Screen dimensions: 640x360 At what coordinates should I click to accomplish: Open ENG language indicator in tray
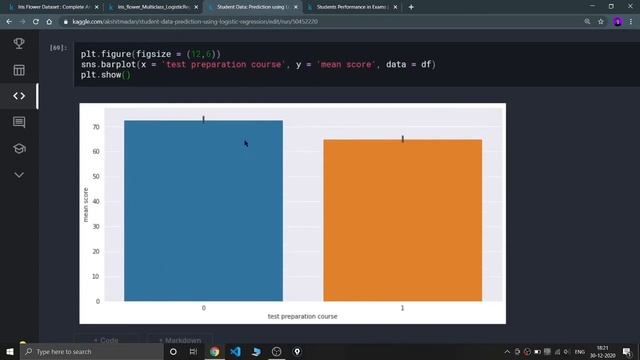click(x=580, y=351)
